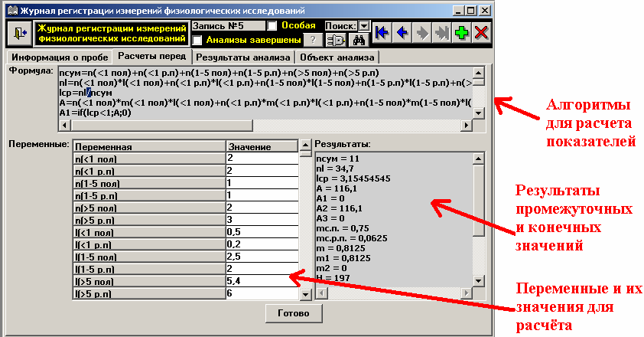644x337 pixels.
Task: Click results horizontal scroll right arrow
Action: (x=466, y=293)
